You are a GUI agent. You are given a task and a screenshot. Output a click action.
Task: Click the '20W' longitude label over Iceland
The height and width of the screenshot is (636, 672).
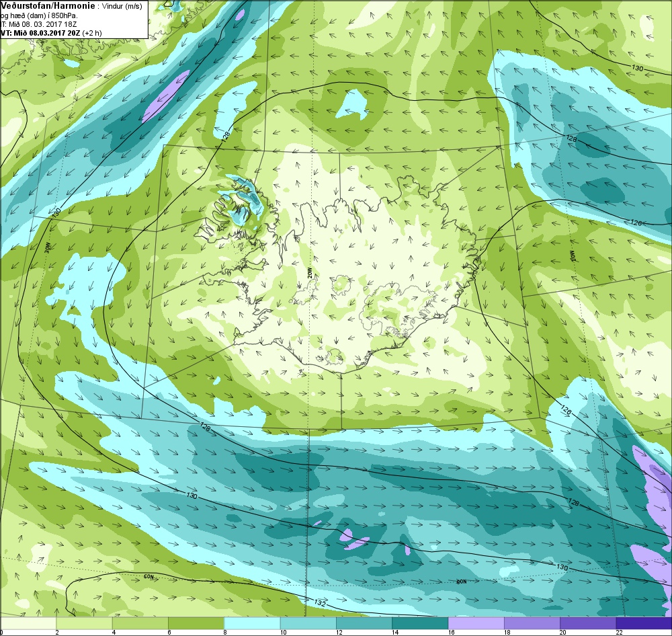(x=310, y=273)
